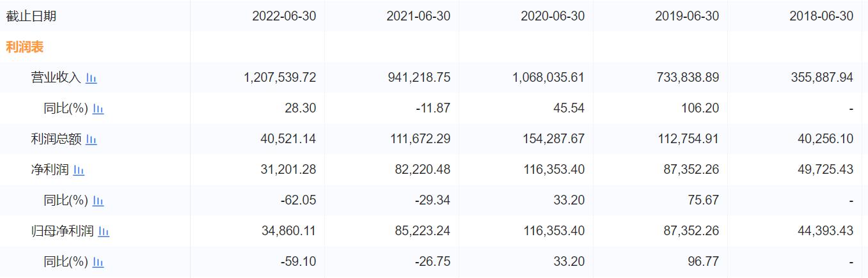The image size is (868, 278).
Task: Select the 利润表 section heading
Action: tap(25, 47)
